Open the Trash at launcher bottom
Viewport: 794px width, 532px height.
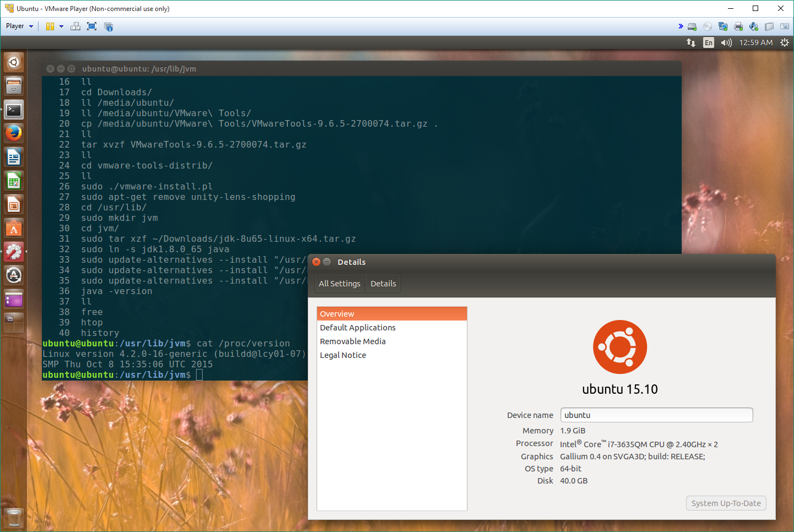click(x=14, y=518)
